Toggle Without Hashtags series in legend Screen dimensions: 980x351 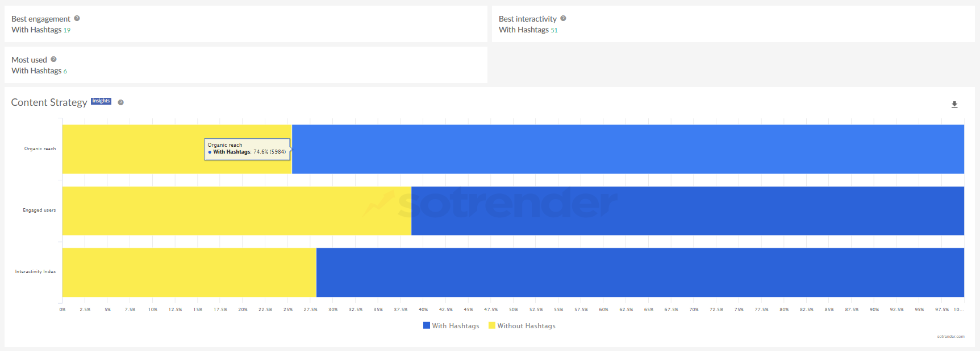526,326
